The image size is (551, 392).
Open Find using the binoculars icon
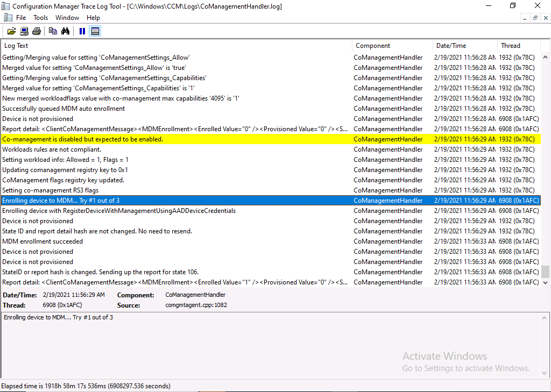click(65, 31)
